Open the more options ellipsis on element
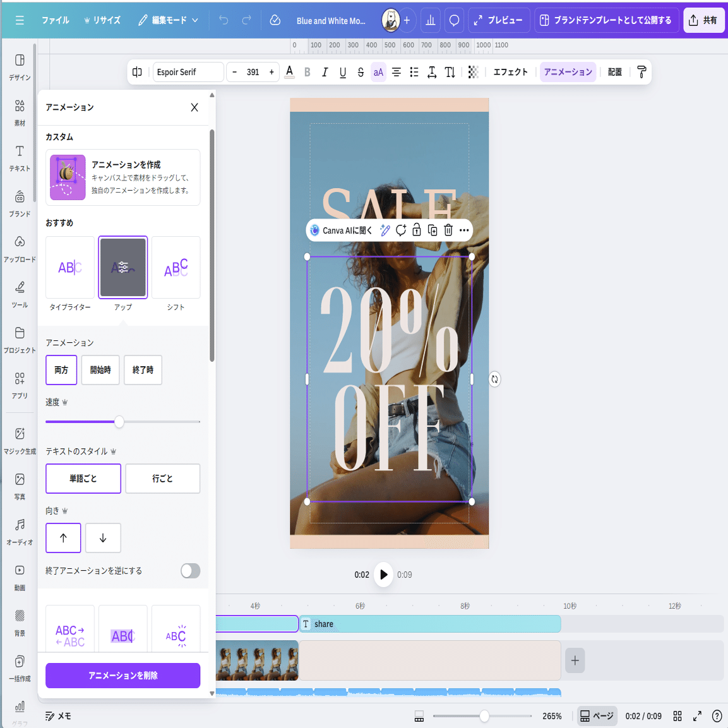 464,230
